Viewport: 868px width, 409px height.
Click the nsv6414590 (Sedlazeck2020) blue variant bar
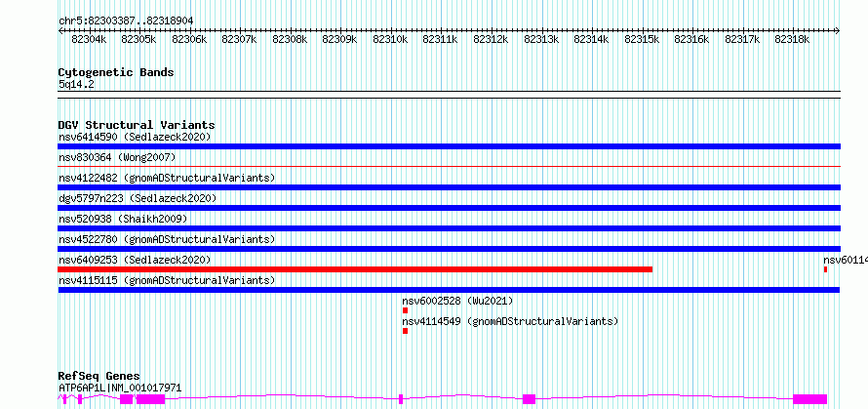[449, 146]
